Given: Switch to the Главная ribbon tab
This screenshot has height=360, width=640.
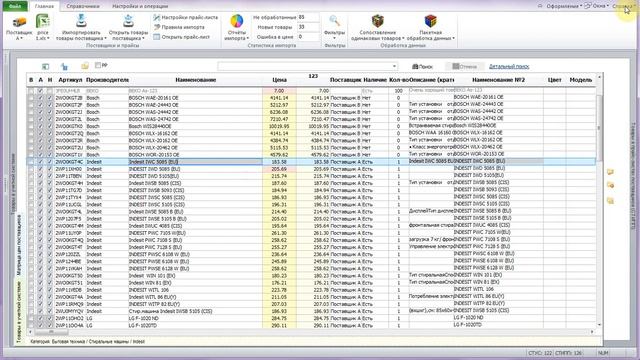Looking at the screenshot, I should pos(44,7).
